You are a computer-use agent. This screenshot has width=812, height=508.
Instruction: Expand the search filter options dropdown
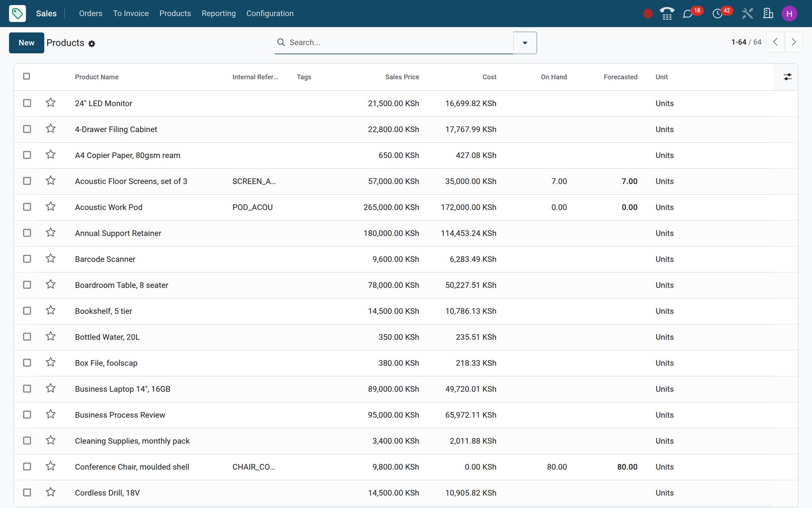[525, 43]
